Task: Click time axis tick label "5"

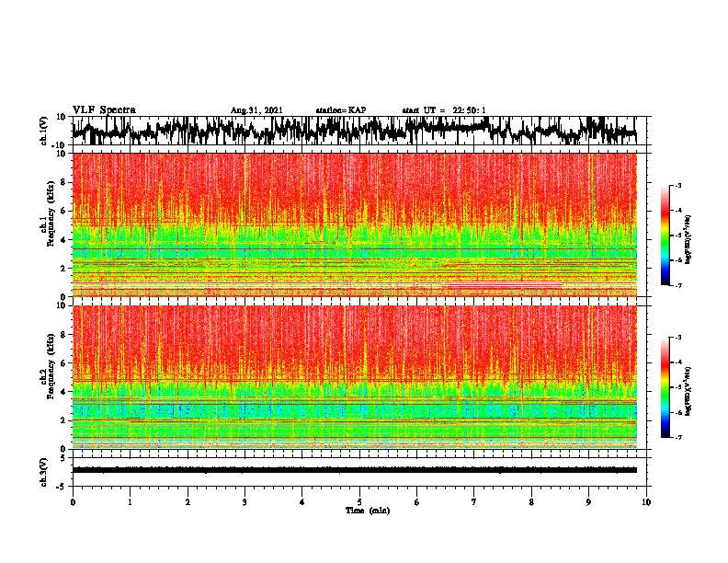Action: click(359, 502)
